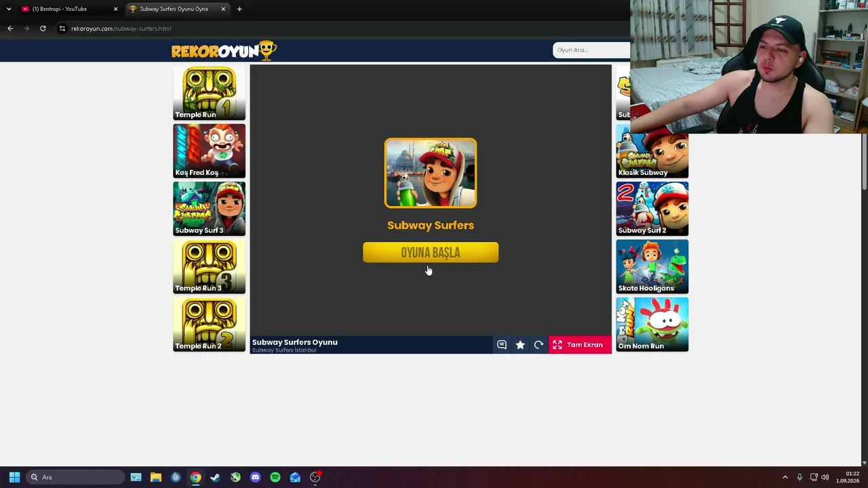The image size is (868, 488).
Task: Click the OYUNA BAŞLA start game button
Action: pyautogui.click(x=431, y=253)
